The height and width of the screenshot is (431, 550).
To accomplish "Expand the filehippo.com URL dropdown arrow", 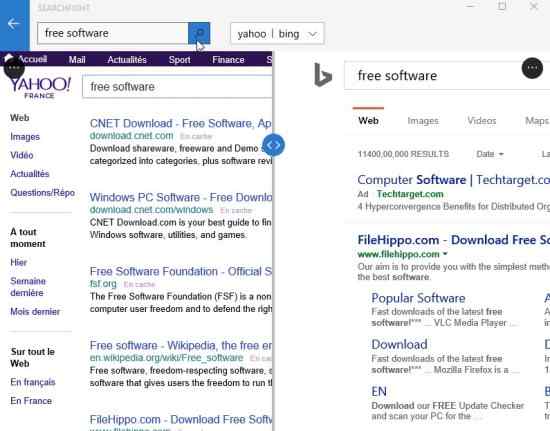I will point(445,254).
